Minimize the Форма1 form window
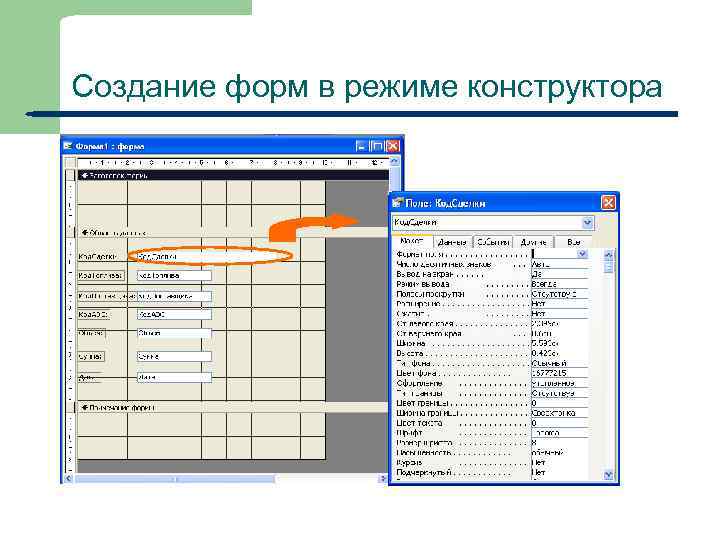The height and width of the screenshot is (540, 720). point(362,146)
